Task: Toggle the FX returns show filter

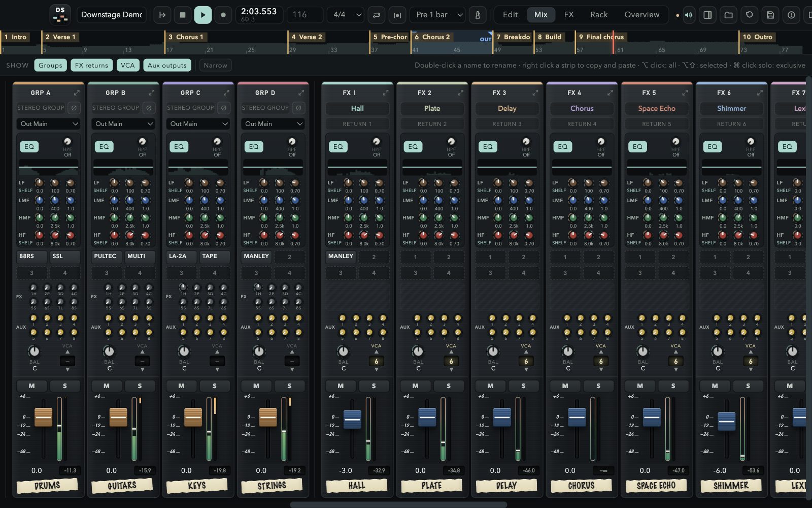Action: pos(91,65)
